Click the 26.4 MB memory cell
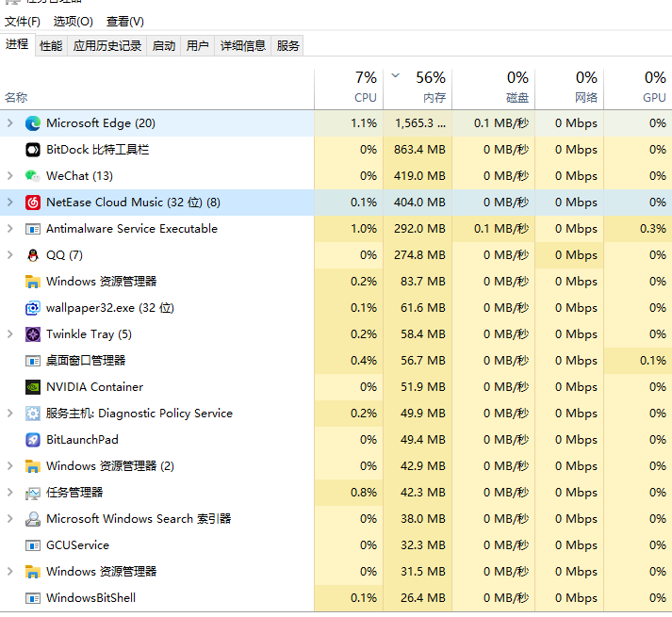This screenshot has width=672, height=617. coord(418,598)
